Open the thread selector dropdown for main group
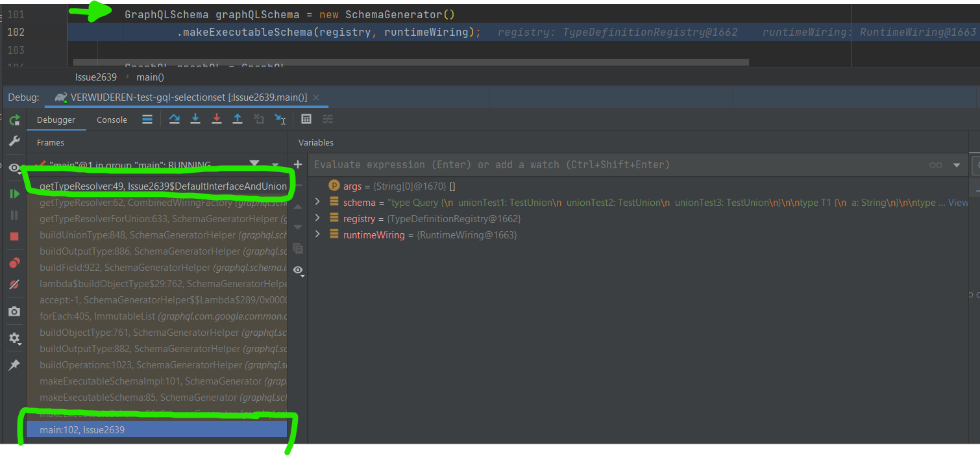This screenshot has height=456, width=980. click(x=254, y=163)
